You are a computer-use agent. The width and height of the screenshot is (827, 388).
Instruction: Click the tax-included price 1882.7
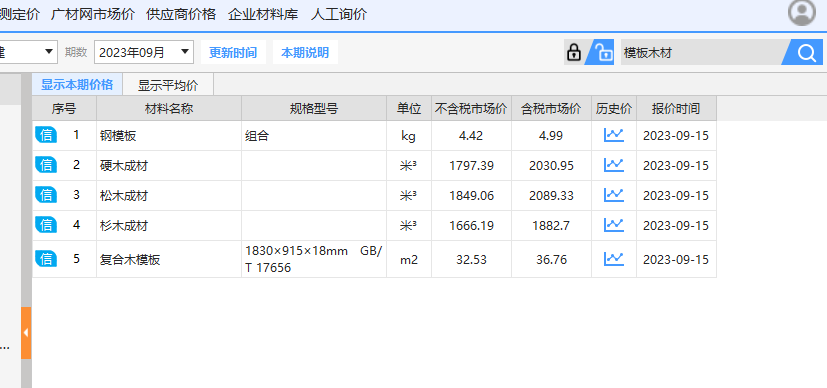551,226
